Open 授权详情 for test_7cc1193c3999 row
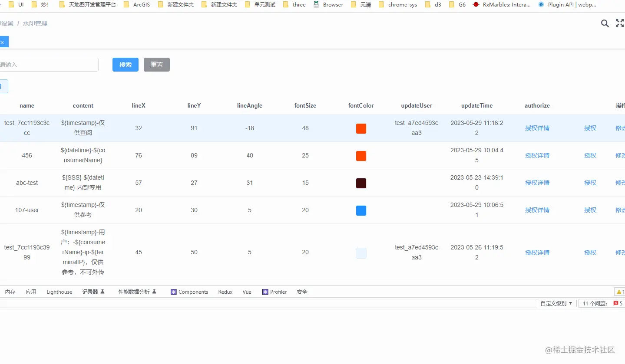 pyautogui.click(x=537, y=253)
